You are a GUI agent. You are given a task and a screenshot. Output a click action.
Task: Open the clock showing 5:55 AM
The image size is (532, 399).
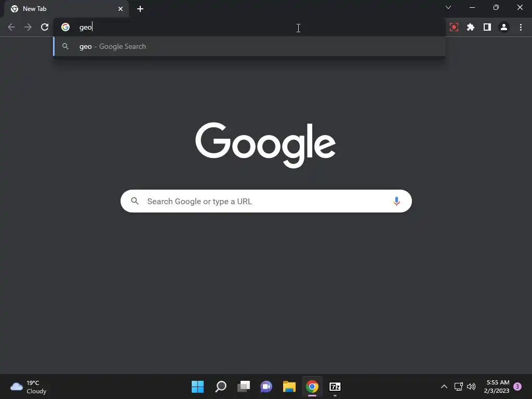(497, 387)
